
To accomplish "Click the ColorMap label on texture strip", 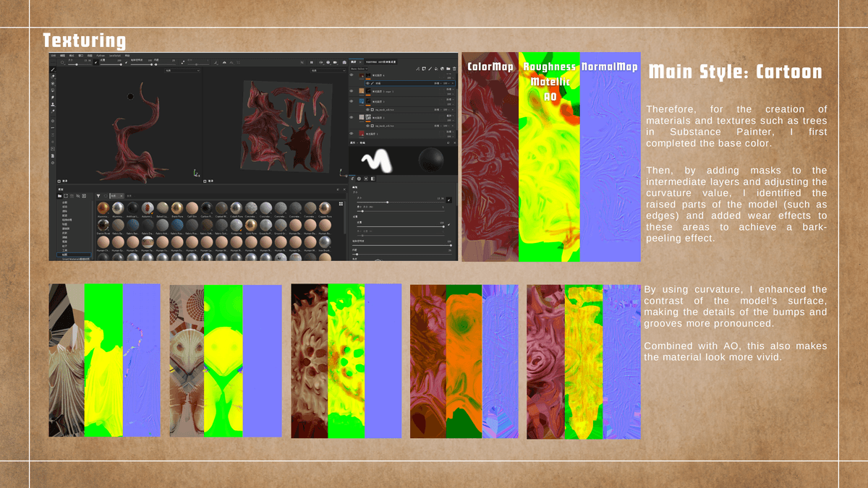I will (x=490, y=67).
